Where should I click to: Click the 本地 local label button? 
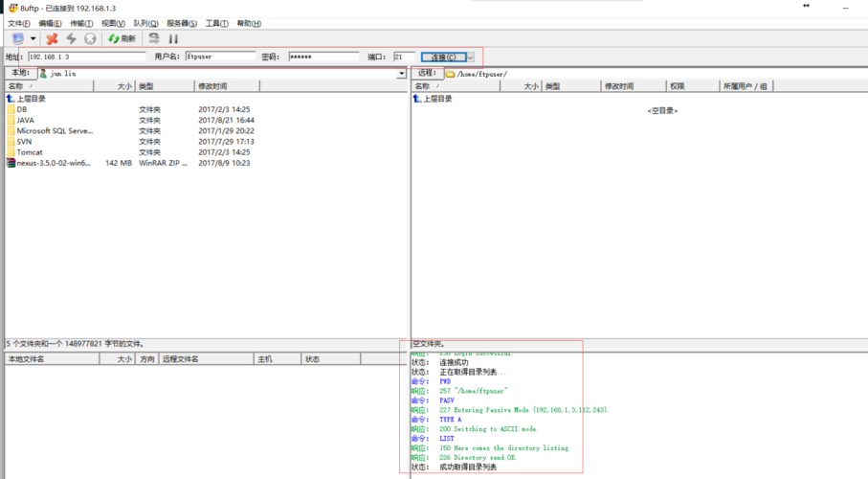point(20,73)
